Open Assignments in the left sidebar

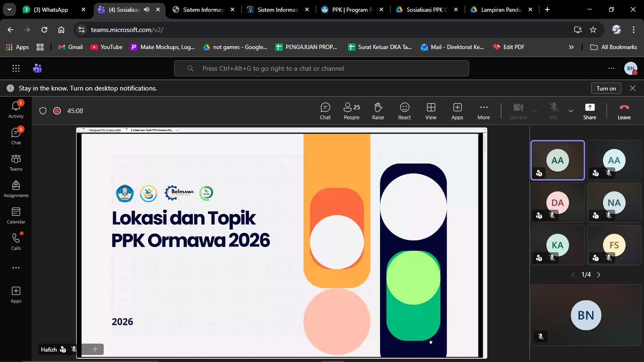tap(16, 189)
